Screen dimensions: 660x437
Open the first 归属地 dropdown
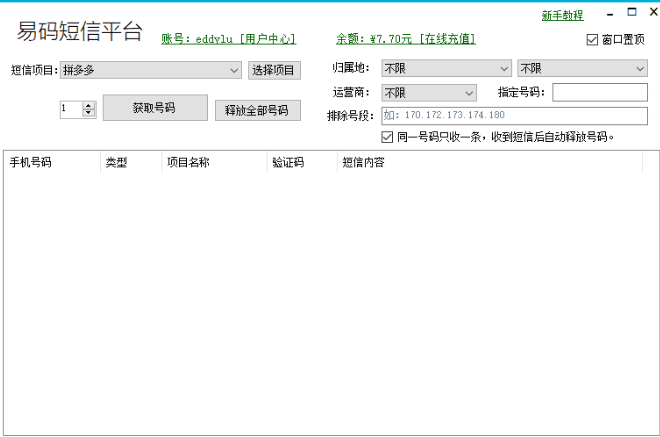click(x=446, y=68)
